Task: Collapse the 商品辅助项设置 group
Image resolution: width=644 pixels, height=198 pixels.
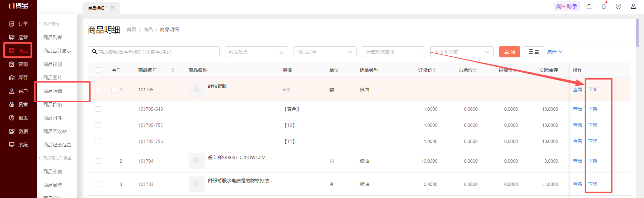Action: (55, 158)
